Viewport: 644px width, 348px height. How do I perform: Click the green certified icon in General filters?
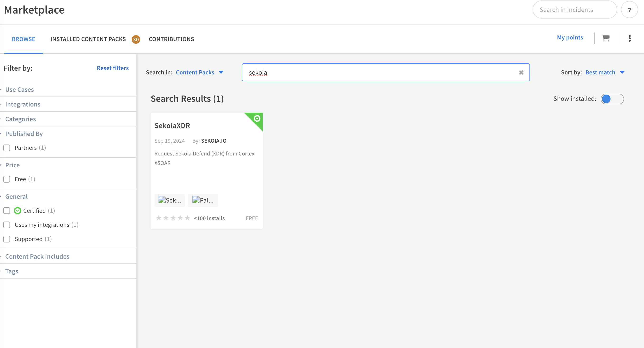tap(17, 211)
